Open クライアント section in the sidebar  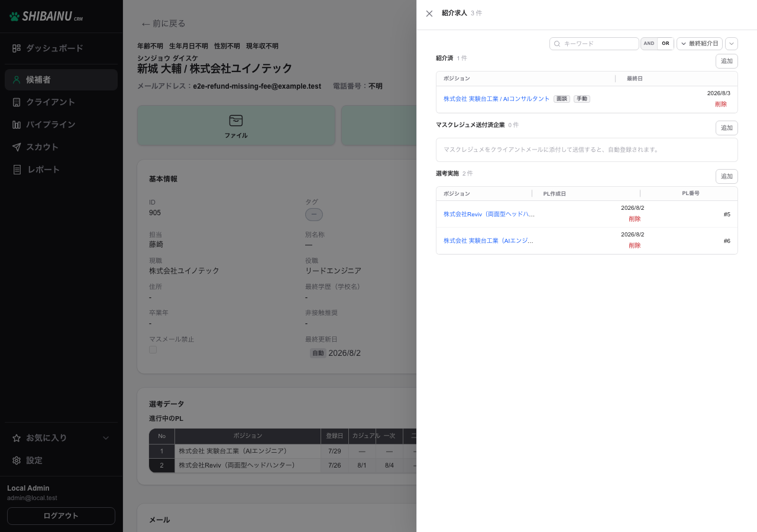point(62,102)
